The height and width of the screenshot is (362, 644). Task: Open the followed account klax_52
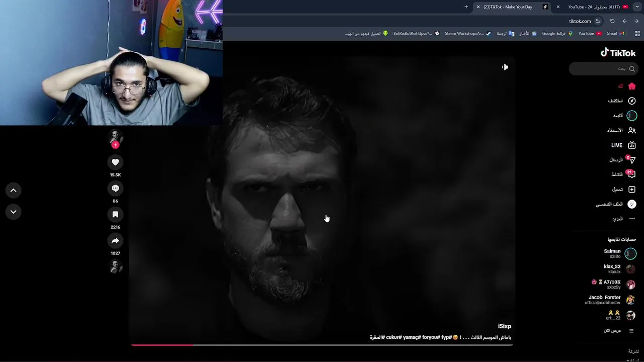(620, 269)
